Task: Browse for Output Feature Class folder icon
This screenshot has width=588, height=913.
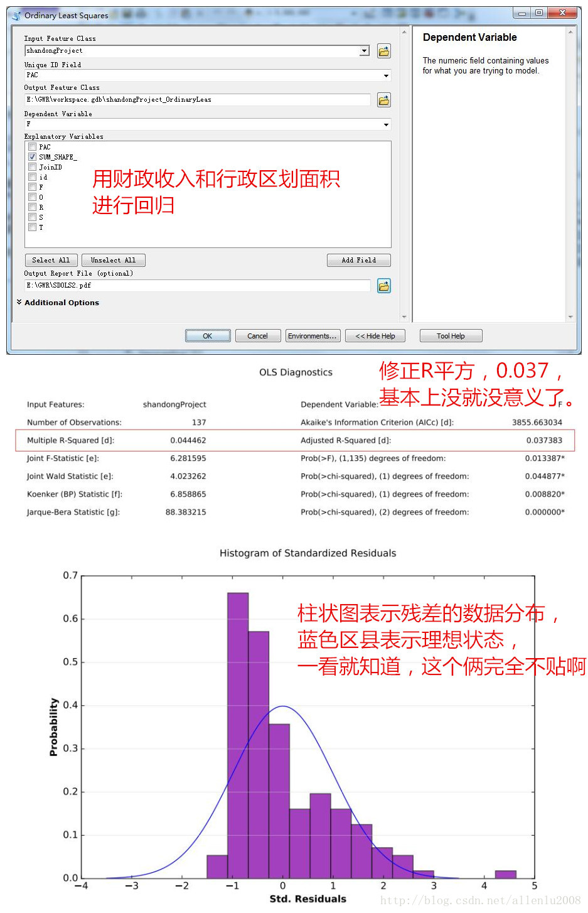Action: [384, 100]
